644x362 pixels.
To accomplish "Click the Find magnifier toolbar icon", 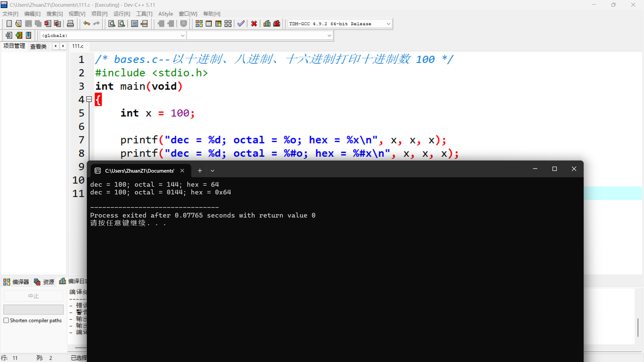I will (112, 23).
